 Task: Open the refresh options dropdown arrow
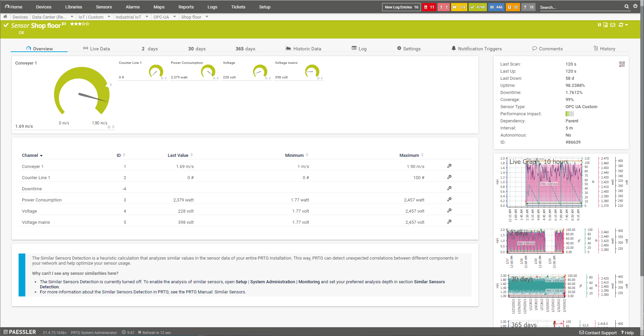(627, 25)
